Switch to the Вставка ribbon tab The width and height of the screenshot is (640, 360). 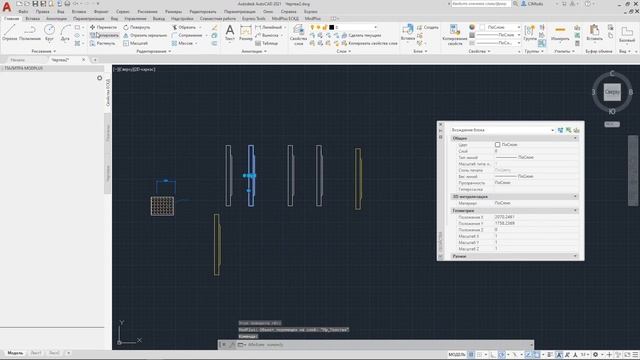click(33, 18)
